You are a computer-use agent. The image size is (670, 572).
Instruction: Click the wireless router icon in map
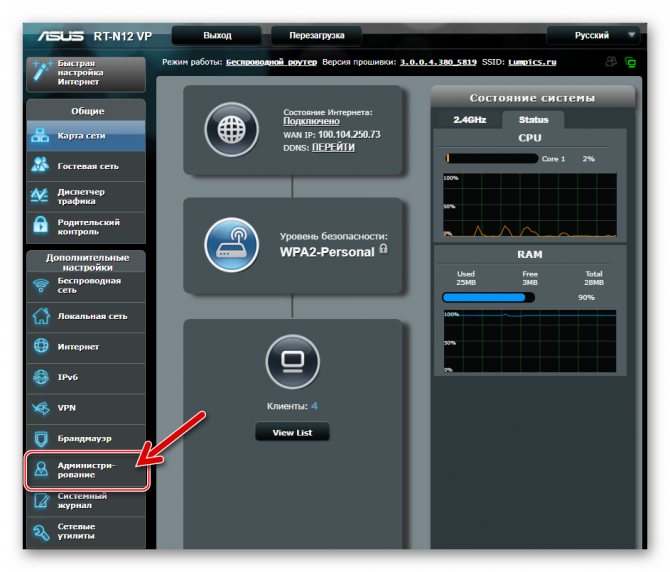click(232, 245)
